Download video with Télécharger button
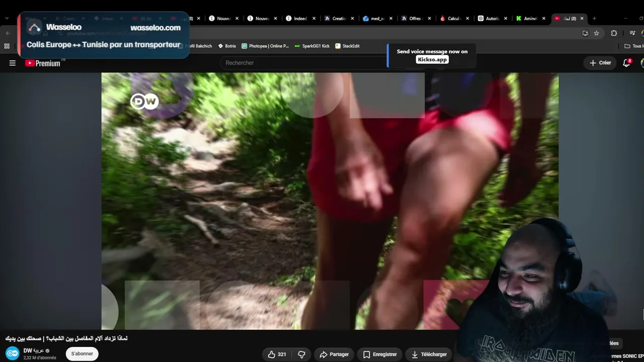644x362 pixels. click(x=429, y=354)
